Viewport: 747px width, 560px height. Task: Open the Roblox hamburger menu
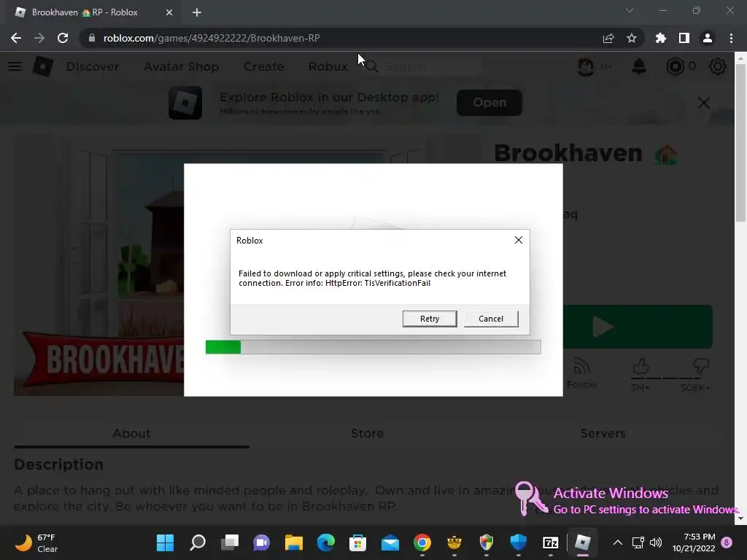[15, 66]
